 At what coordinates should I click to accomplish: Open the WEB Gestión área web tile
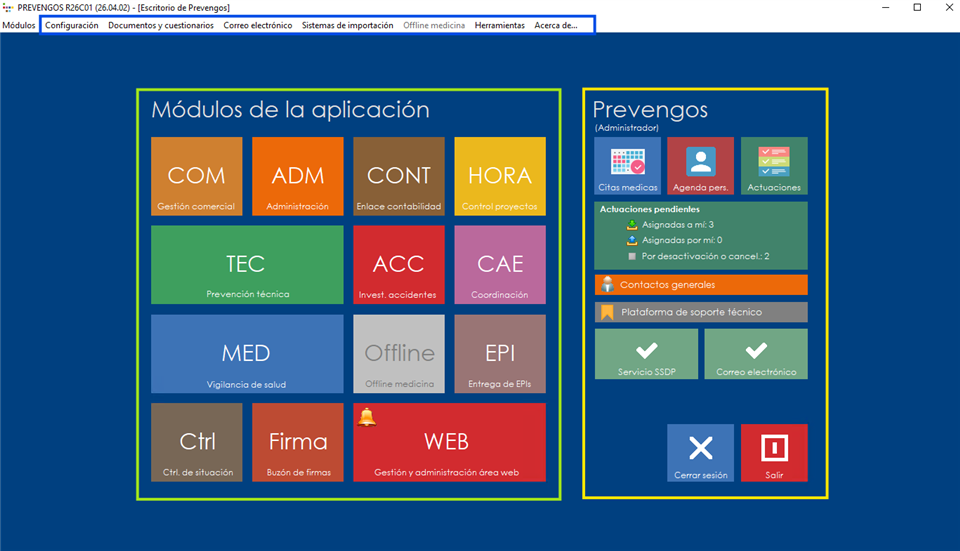coord(449,442)
